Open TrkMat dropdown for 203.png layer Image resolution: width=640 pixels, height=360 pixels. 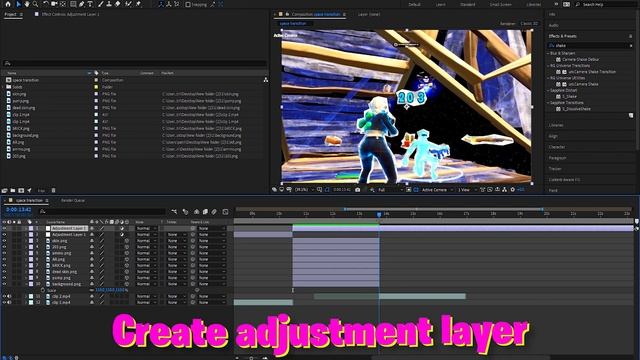[x=176, y=247]
